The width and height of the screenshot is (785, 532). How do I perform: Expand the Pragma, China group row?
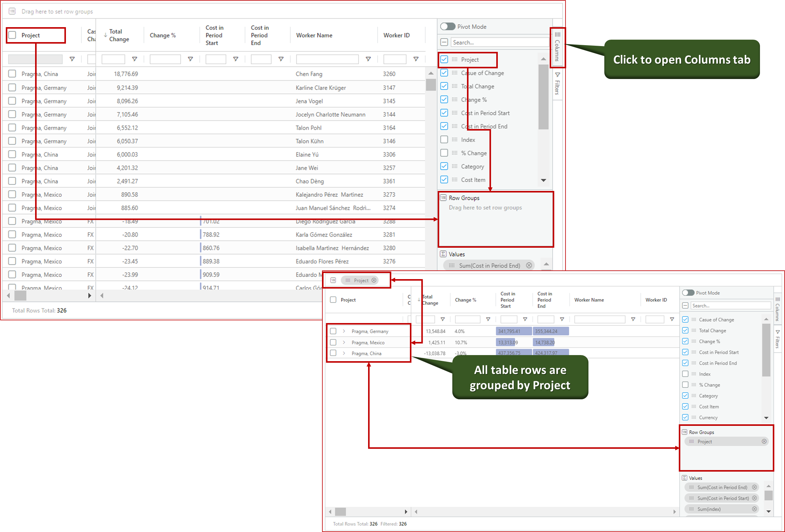coord(344,353)
